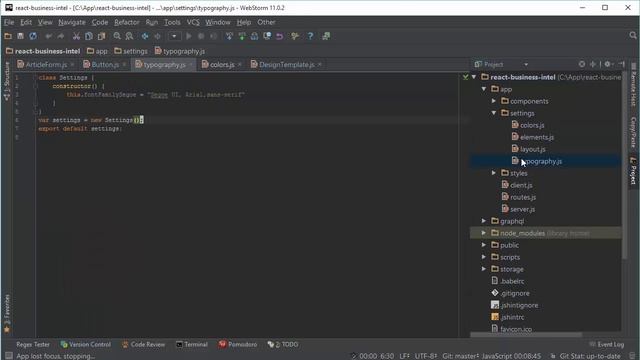Click the Back navigation arrow icon
The height and width of the screenshot is (360, 640).
click(x=145, y=36)
